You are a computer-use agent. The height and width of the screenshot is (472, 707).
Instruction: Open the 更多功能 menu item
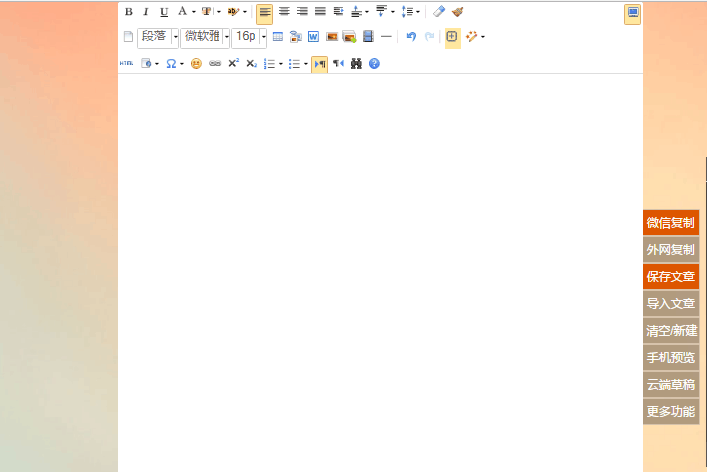[x=670, y=411]
